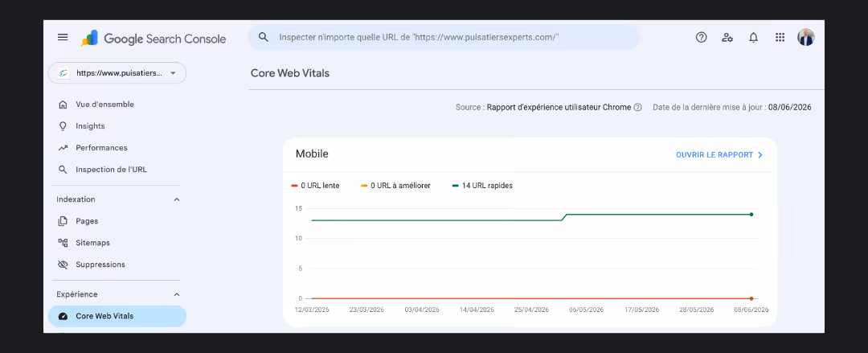Image resolution: width=868 pixels, height=353 pixels.
Task: Click the Inspection de l'URL magnifier icon
Action: coord(63,170)
